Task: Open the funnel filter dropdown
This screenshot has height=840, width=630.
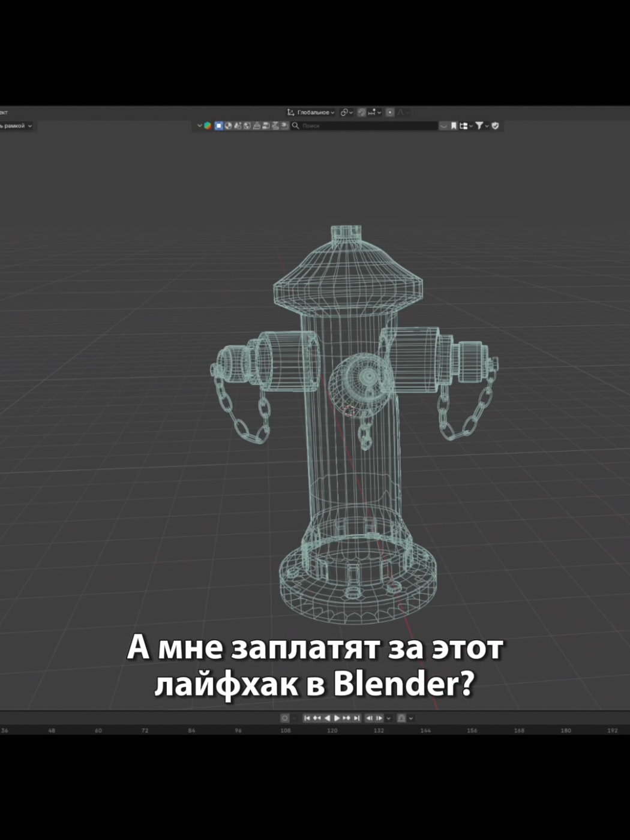Action: pyautogui.click(x=481, y=126)
